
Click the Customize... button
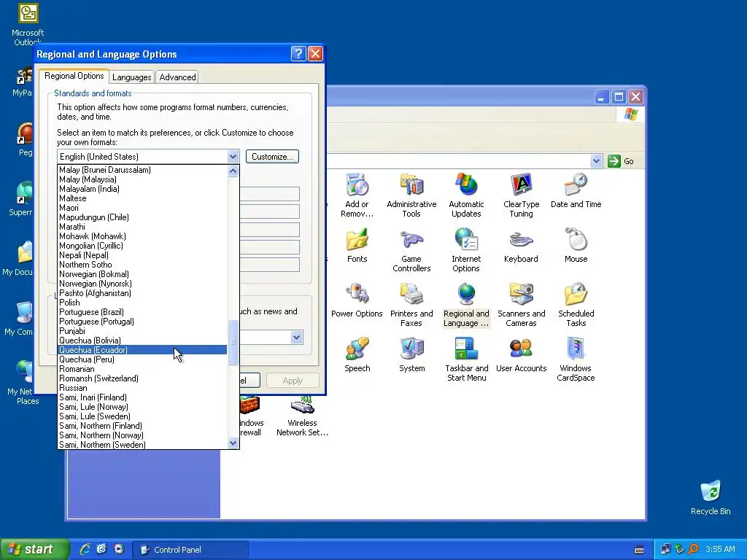[272, 157]
